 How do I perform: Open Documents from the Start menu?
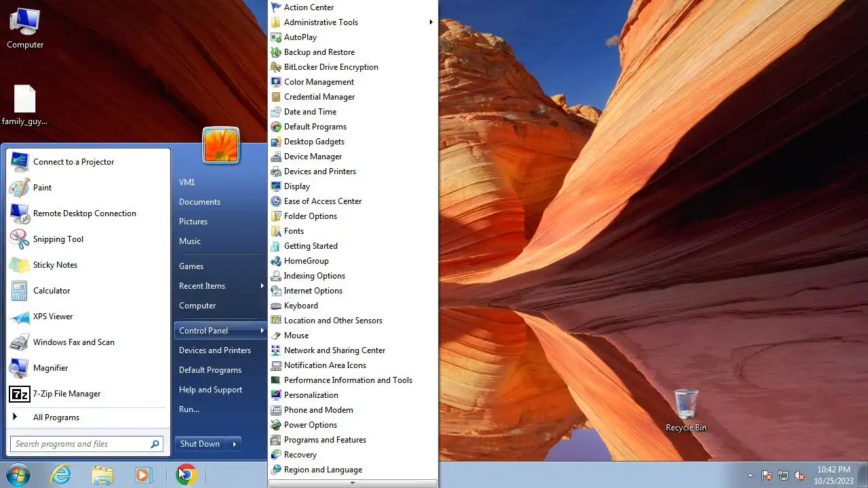point(220,202)
